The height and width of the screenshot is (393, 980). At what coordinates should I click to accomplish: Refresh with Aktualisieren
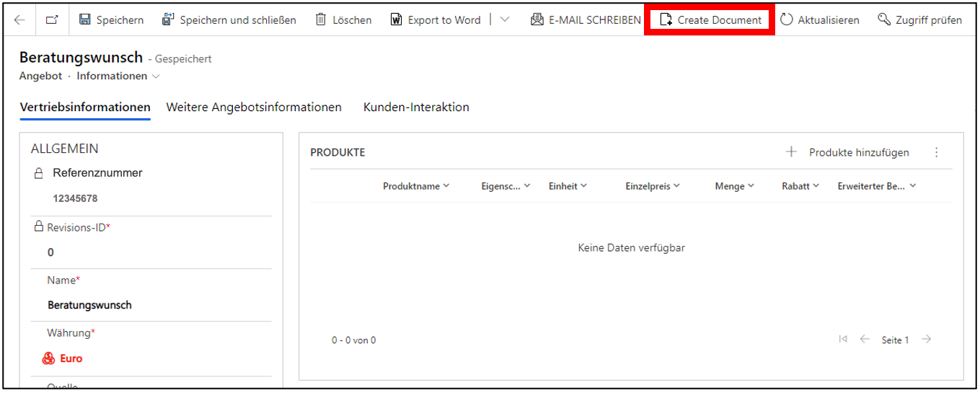[x=820, y=20]
